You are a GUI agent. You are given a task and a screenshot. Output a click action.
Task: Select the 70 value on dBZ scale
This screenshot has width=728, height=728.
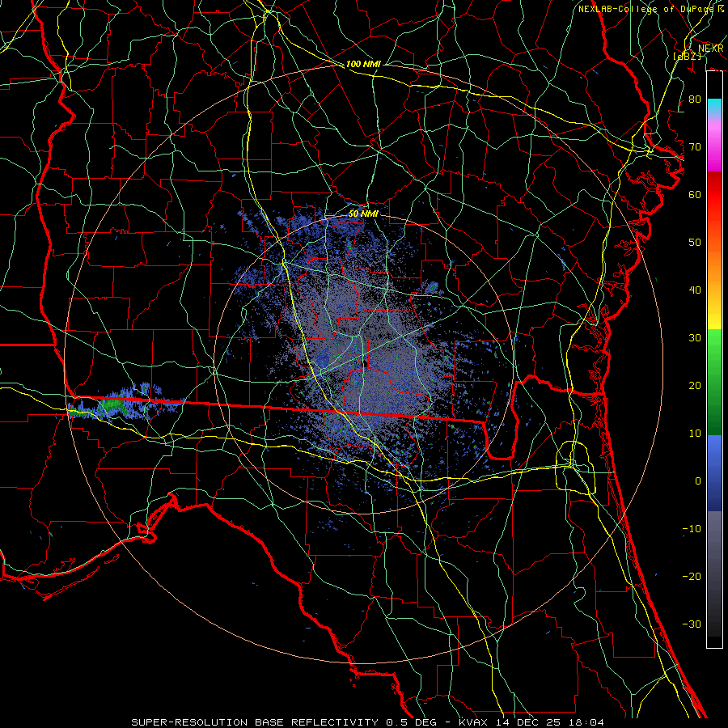point(695,147)
